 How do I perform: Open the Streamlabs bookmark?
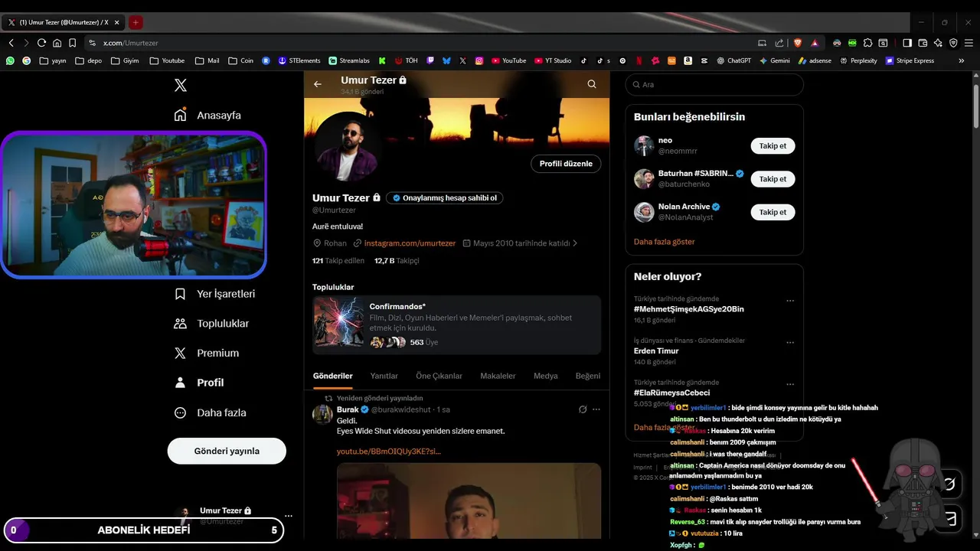click(349, 60)
